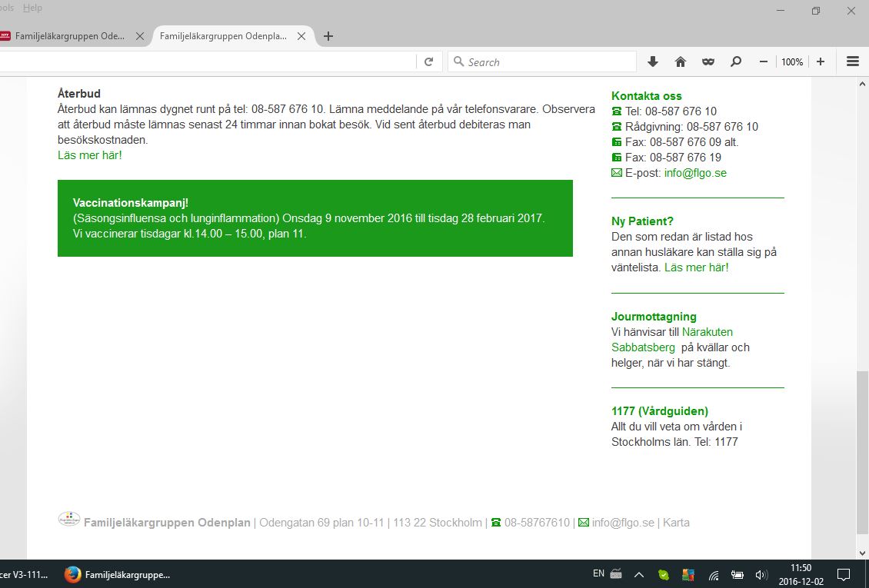Open the Wi-Fi network tray icon
This screenshot has height=588, width=869.
[713, 575]
